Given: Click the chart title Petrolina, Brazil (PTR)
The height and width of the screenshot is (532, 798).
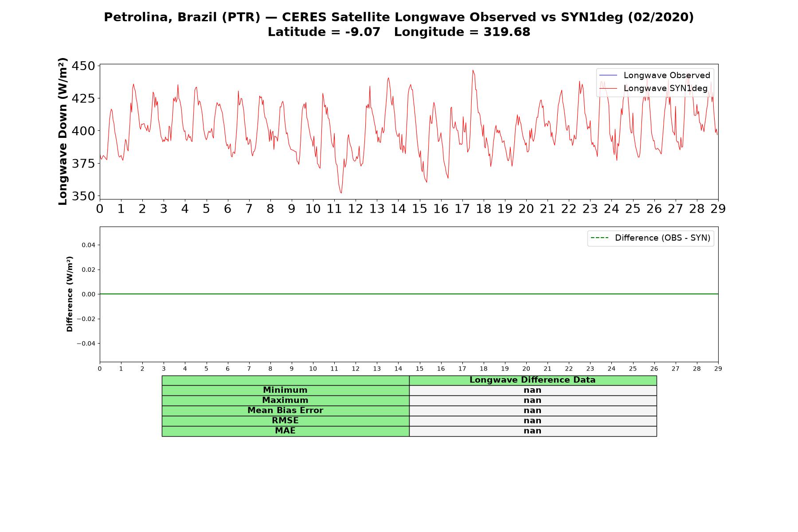Looking at the screenshot, I should (x=182, y=17).
